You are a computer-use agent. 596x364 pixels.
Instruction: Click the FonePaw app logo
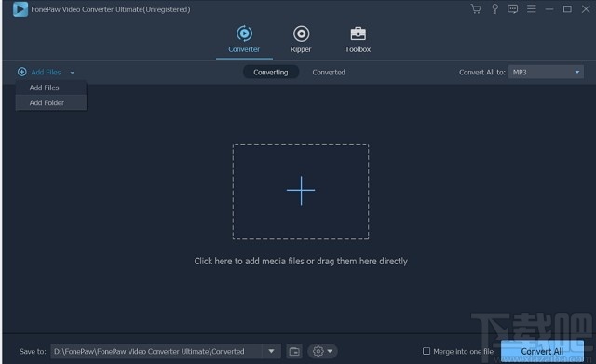(20, 9)
